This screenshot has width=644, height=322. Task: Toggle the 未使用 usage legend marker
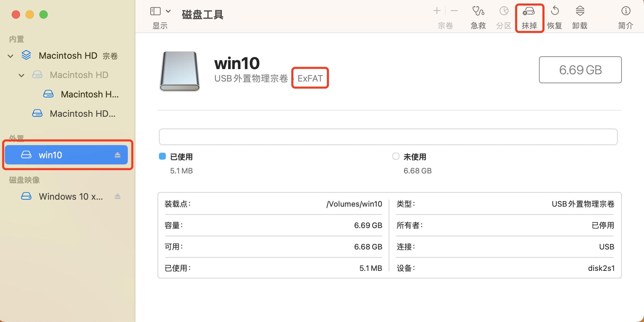[x=396, y=156]
